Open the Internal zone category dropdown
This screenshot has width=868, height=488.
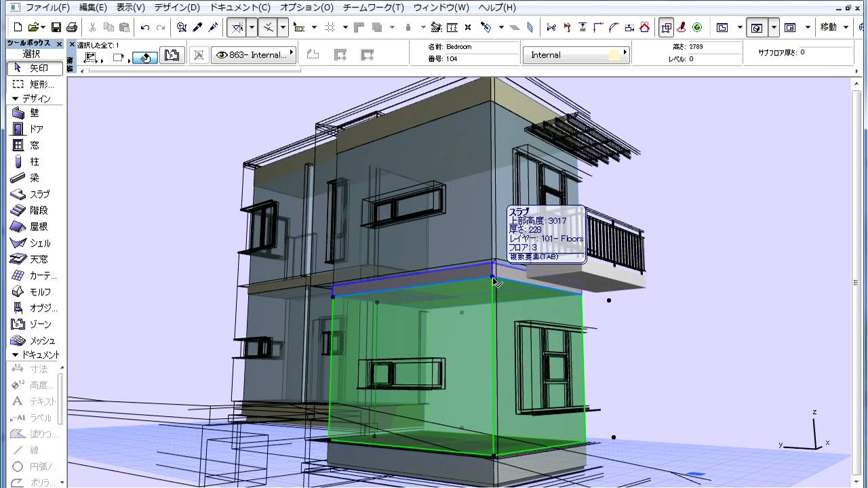tap(575, 55)
